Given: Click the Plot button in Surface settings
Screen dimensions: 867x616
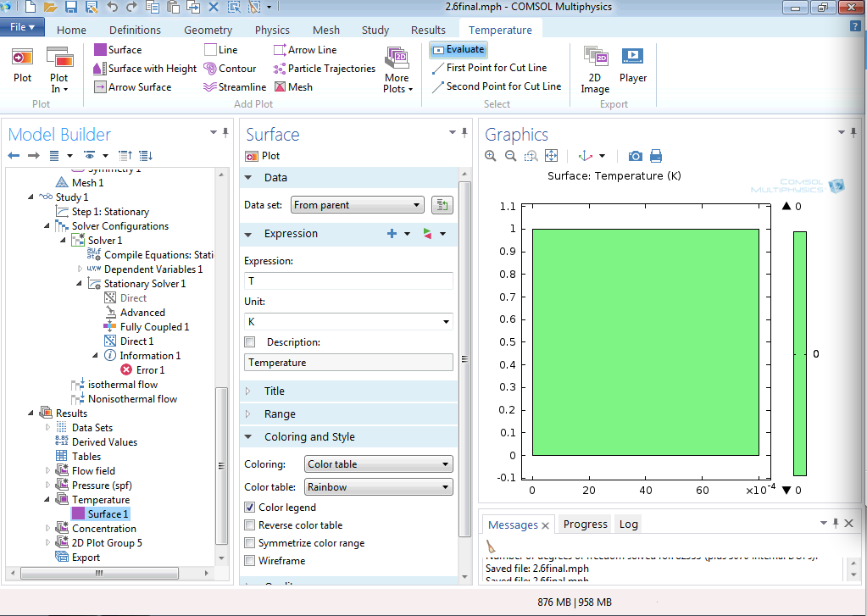Looking at the screenshot, I should coord(263,156).
